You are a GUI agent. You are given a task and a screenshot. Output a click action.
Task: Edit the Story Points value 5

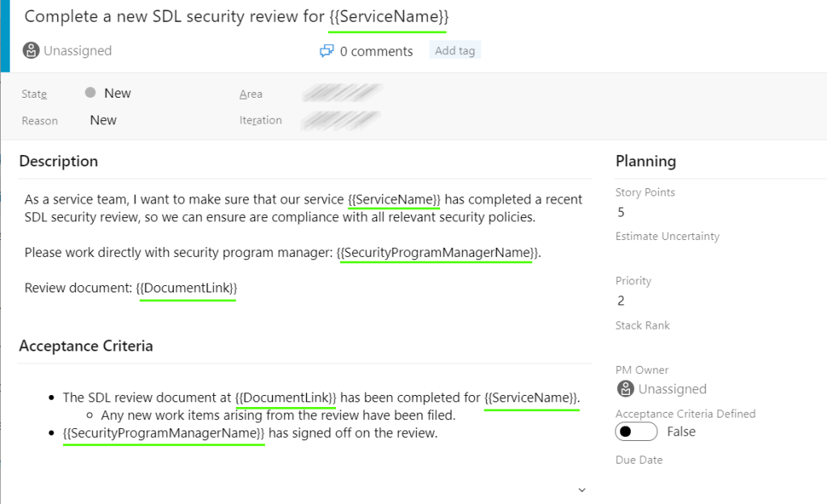point(621,212)
